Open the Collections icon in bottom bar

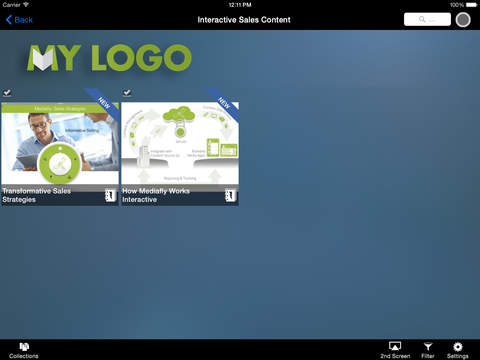click(x=24, y=347)
